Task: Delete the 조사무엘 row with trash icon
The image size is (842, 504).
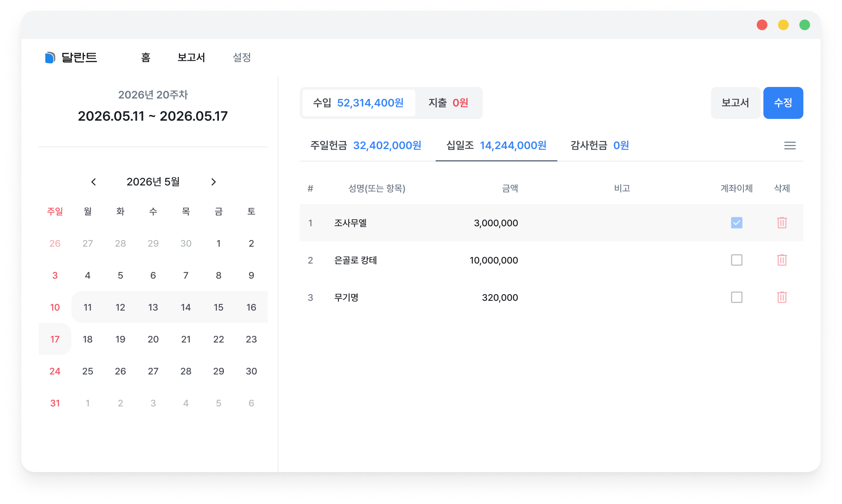Action: [x=782, y=223]
